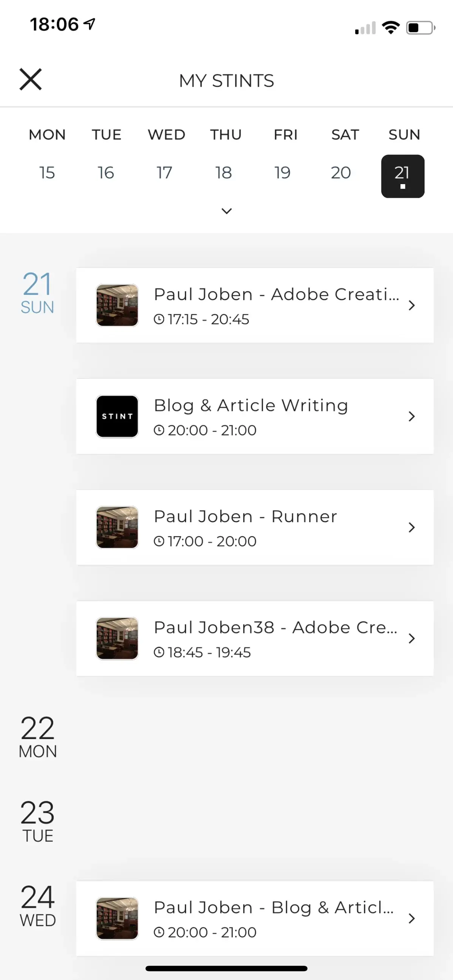Tap the cellular signal icon in the status bar
453x980 pixels.
coord(365,28)
